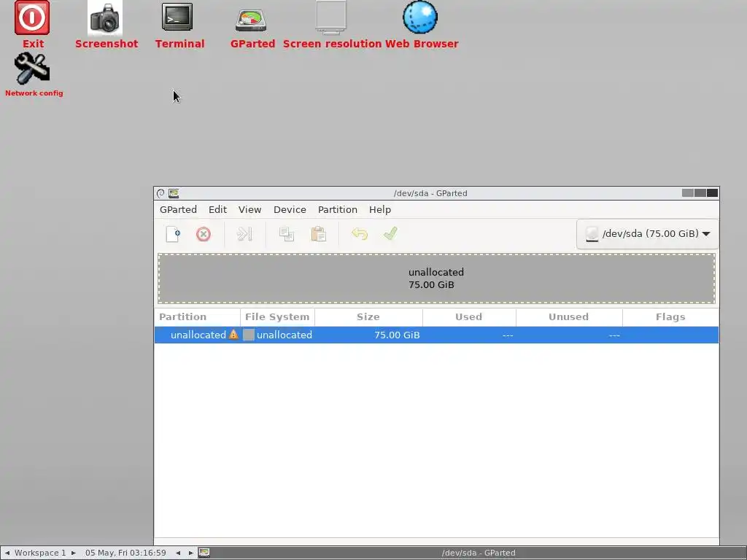Select the unallocated 75.00 GiB disk graphic block

(436, 279)
